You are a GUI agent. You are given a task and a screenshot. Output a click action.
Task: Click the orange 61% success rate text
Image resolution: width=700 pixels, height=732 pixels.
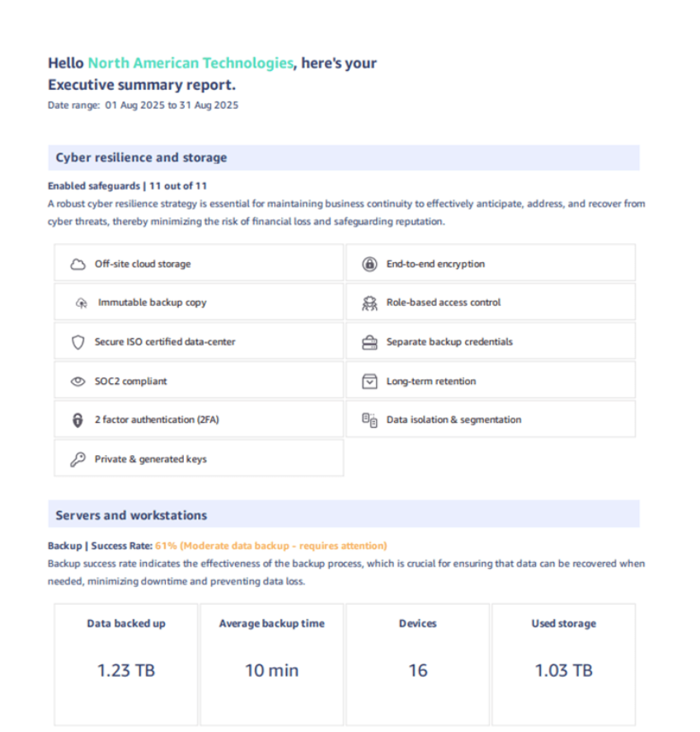click(x=270, y=546)
